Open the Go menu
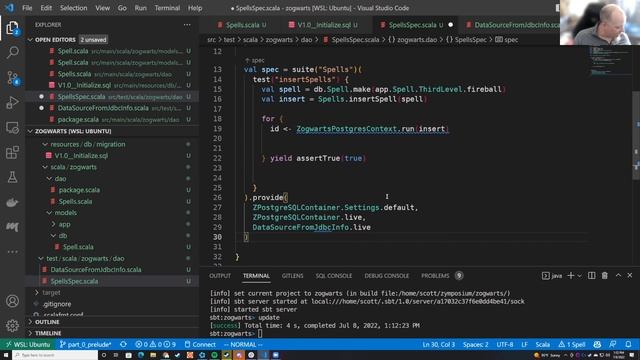 pyautogui.click(x=122, y=8)
